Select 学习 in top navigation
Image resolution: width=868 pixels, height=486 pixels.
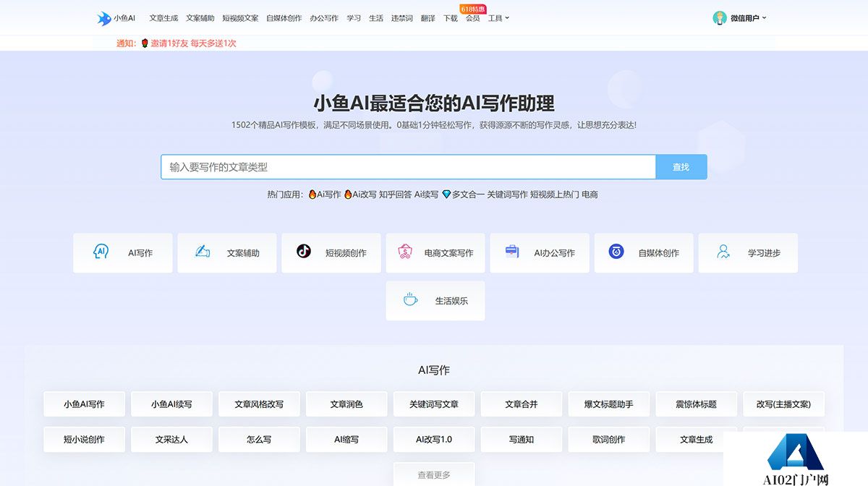pyautogui.click(x=354, y=18)
